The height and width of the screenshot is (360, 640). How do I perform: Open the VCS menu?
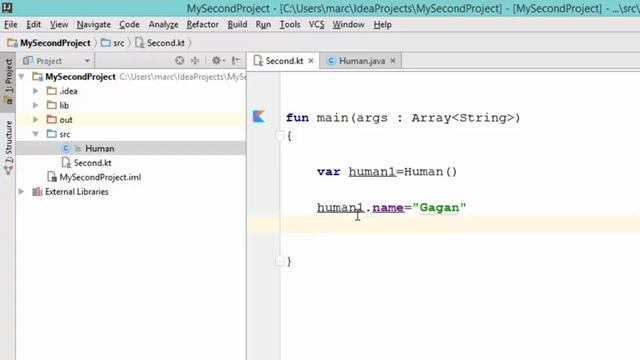click(316, 24)
